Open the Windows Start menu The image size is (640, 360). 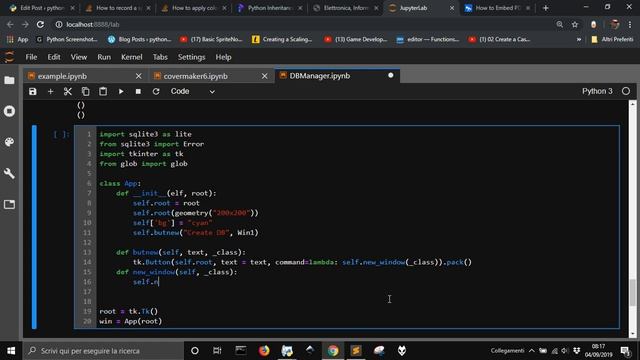pos(11,351)
